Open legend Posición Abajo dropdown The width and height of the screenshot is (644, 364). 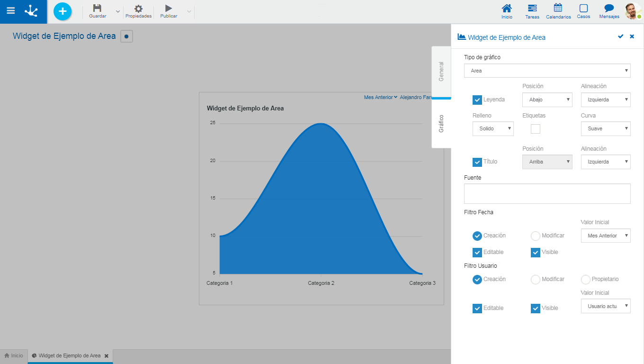pos(547,100)
